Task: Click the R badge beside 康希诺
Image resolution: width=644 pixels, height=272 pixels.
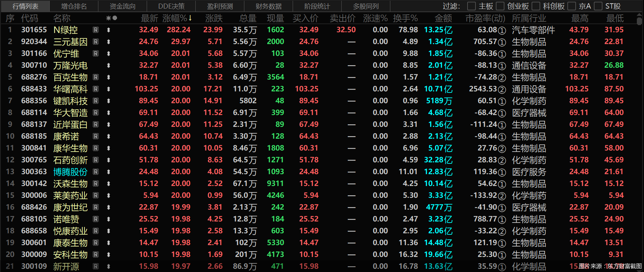Action: click(x=96, y=137)
